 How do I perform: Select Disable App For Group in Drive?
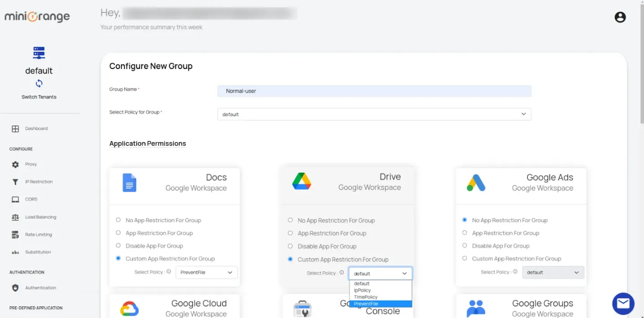pos(290,246)
